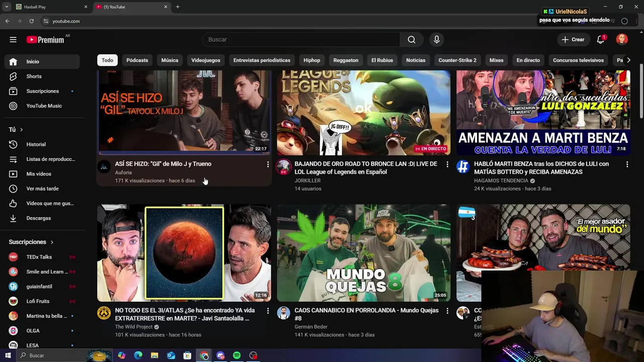Select the Hiphop filter chip
This screenshot has height=362, width=644.
(312, 60)
